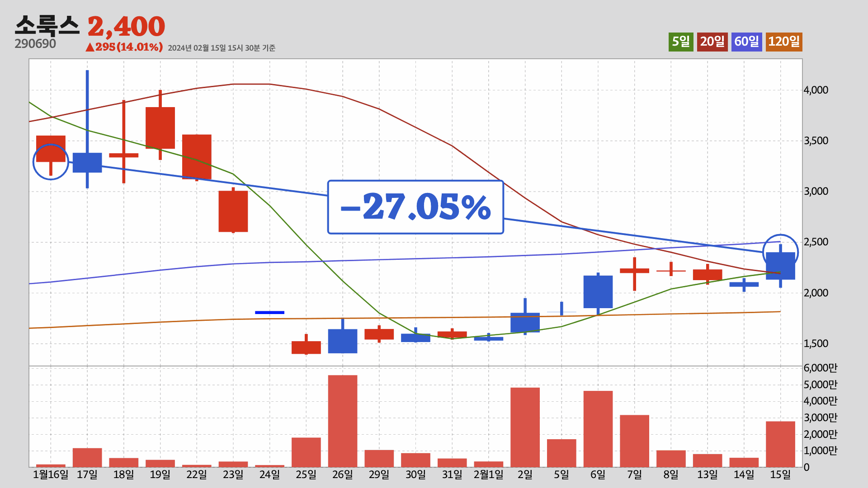Click the 5일 date label on axis
Screen dimensions: 868x488
[x=561, y=475]
